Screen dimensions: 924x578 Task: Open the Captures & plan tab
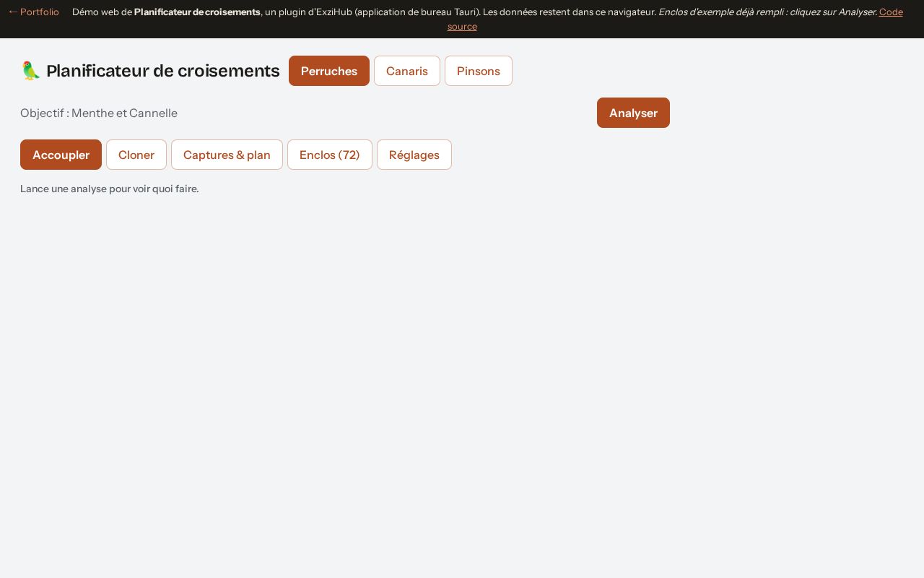(x=227, y=155)
